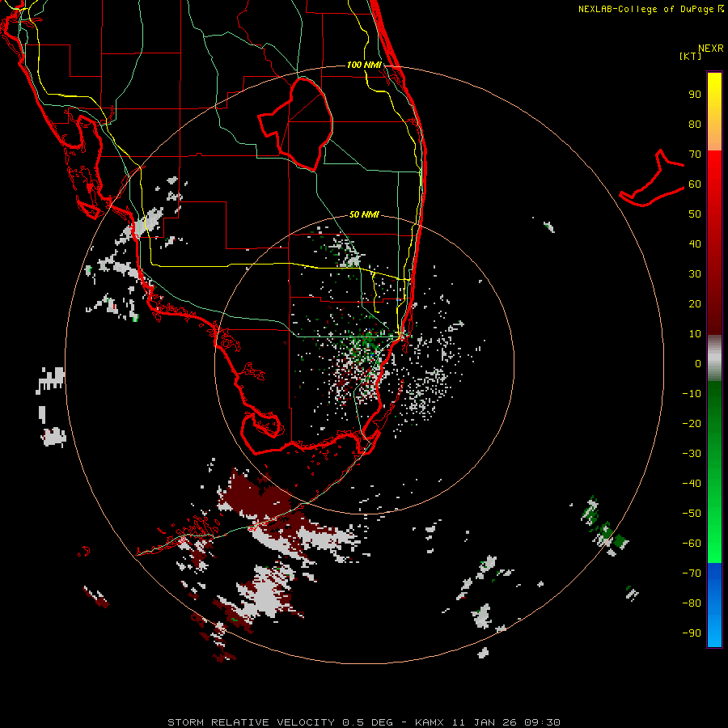
Task: Click the positive 10 scale label
Action: [695, 334]
